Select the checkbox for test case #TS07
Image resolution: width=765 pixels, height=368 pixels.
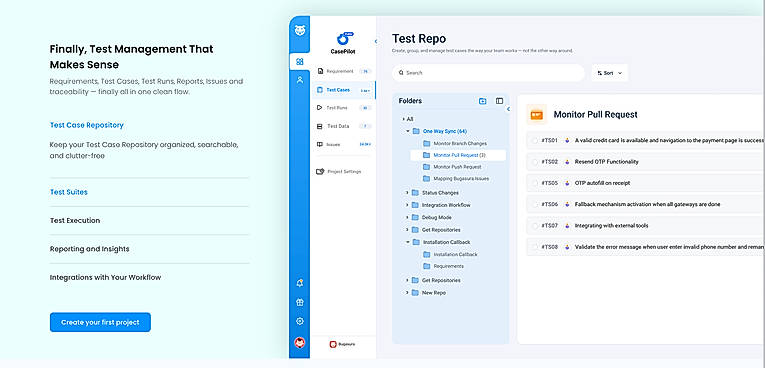click(535, 226)
